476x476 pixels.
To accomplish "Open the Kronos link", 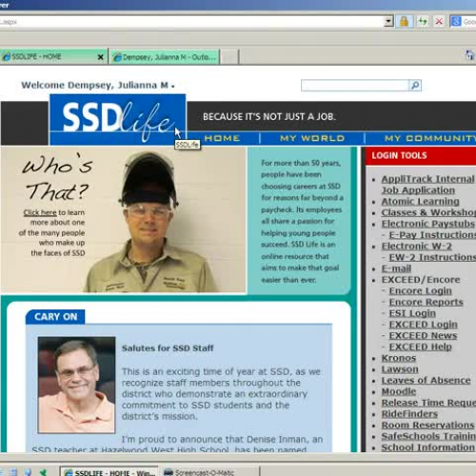I will tap(399, 358).
